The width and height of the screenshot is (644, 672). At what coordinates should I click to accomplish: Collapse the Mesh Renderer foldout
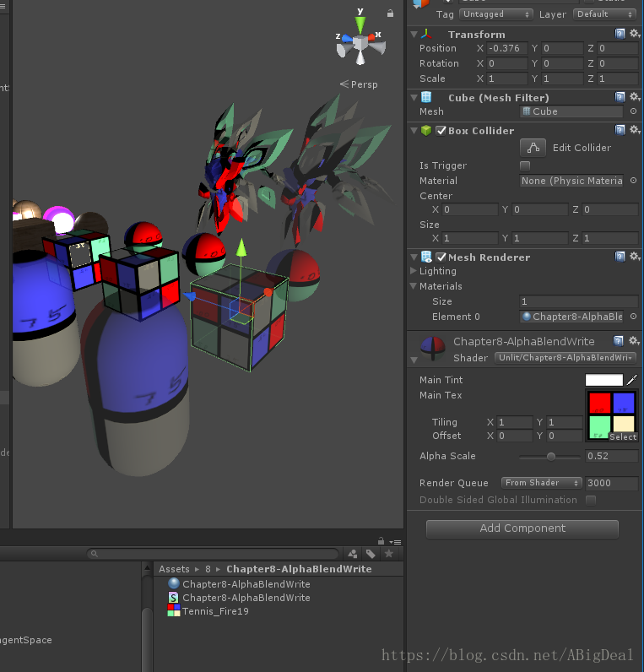414,257
